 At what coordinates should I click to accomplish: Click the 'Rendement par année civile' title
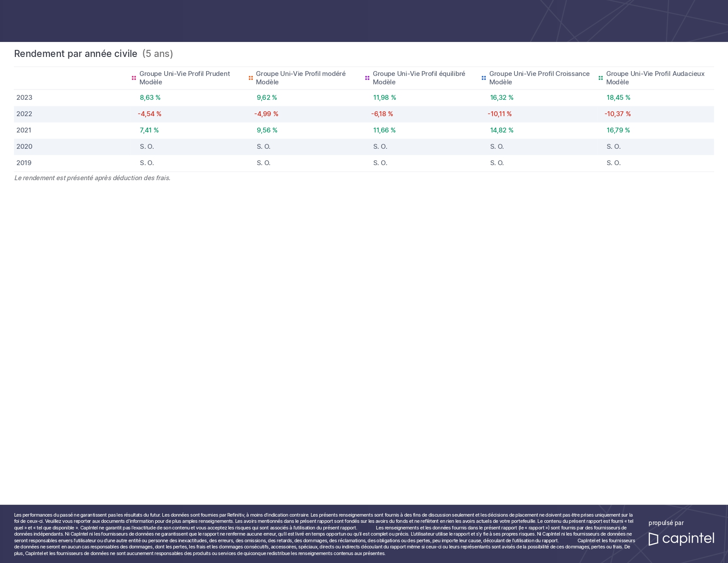[x=75, y=54]
